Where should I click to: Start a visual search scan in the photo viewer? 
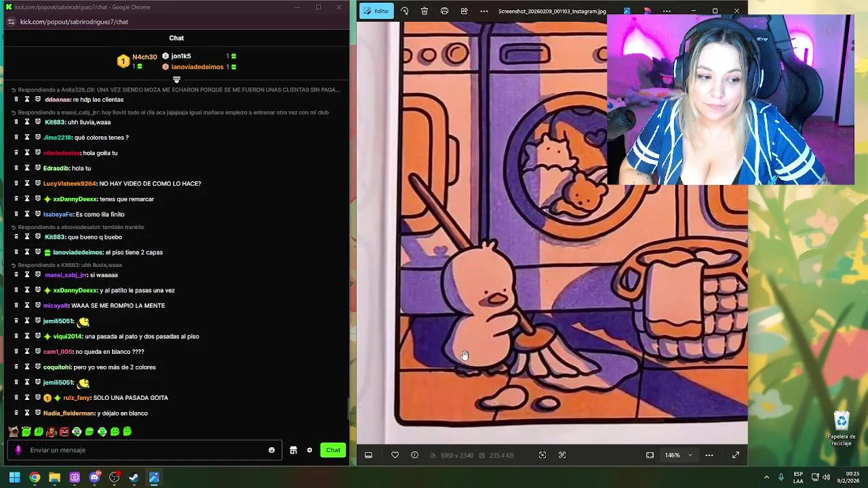click(542, 455)
